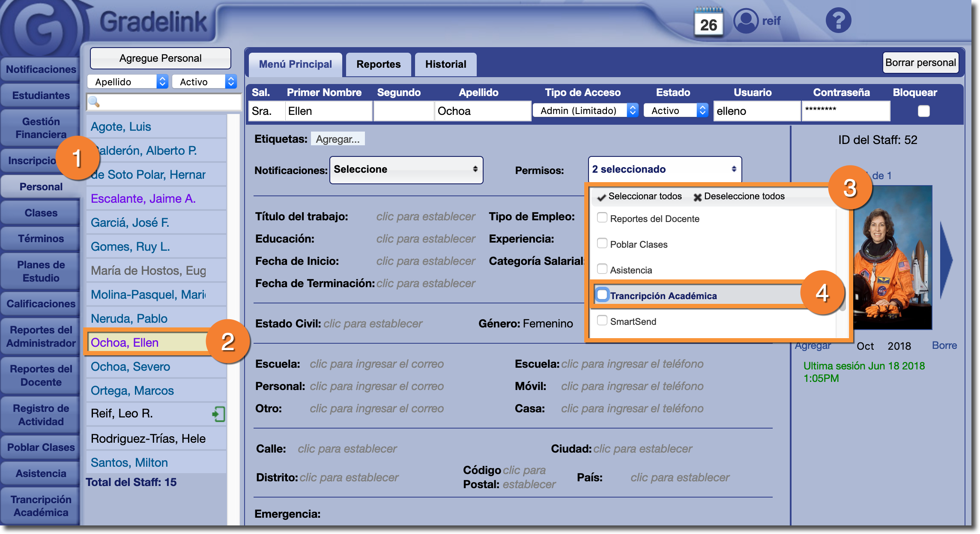Screen dimensions: 980x534
Task: Click the Deseleccione todos X icon
Action: (x=697, y=197)
